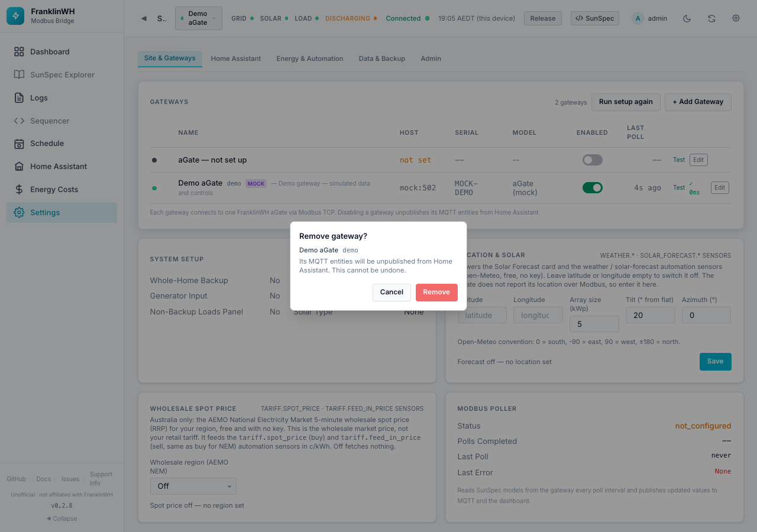Screen dimensions: 757x532
Task: Click the Sequencer code brackets icon
Action: pyautogui.click(x=19, y=121)
